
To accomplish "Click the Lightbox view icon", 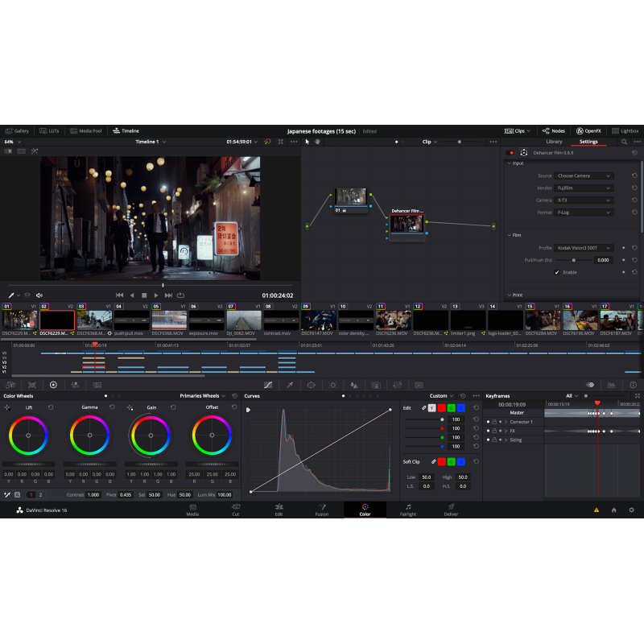I will pyautogui.click(x=625, y=130).
